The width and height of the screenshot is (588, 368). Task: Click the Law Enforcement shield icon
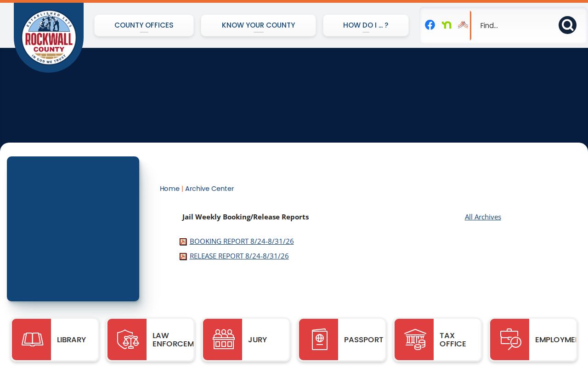click(127, 339)
